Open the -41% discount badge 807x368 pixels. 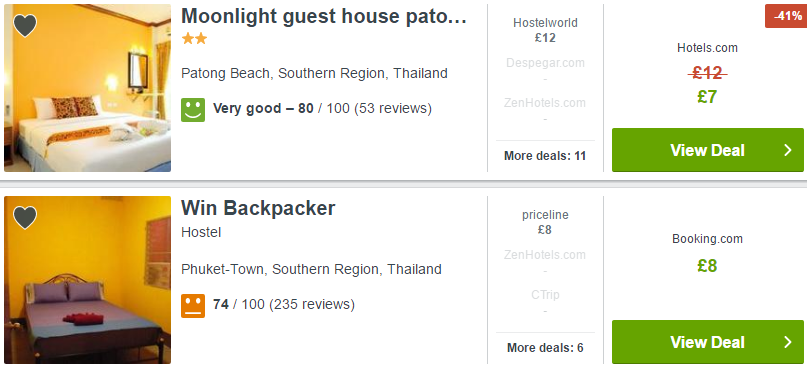(785, 16)
